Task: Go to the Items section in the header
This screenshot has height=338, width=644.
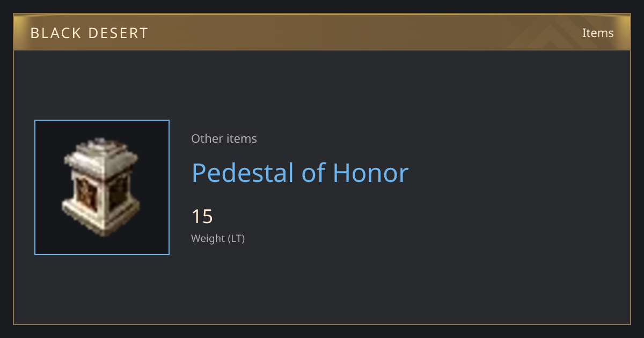Action: 598,33
